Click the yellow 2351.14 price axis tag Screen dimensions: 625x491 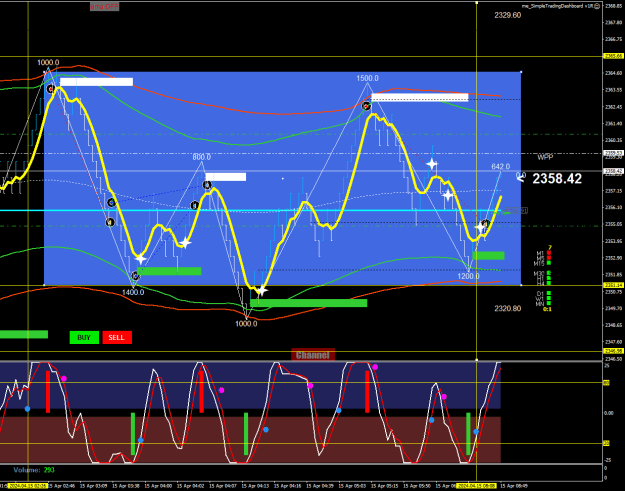pyautogui.click(x=613, y=285)
